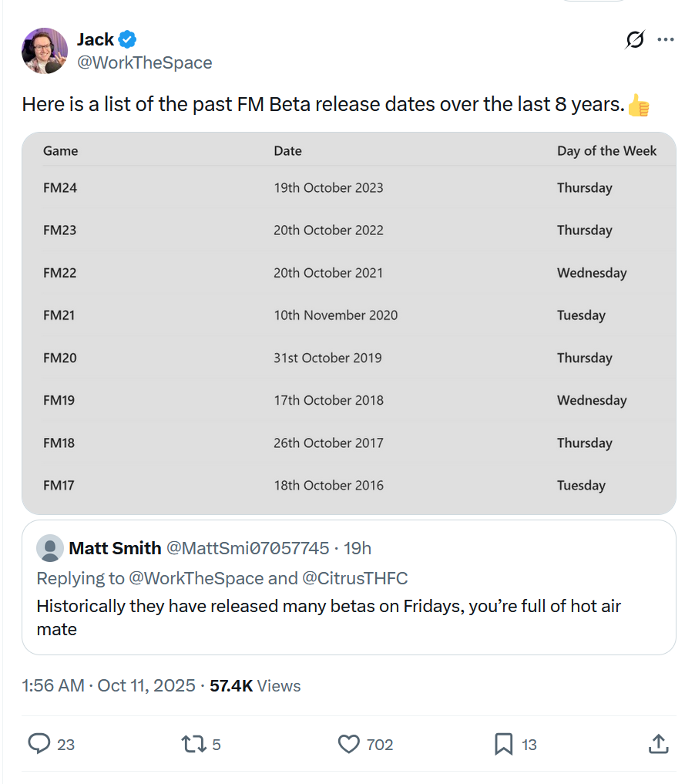Click the 19h timestamp on quoted tweet
695x784 pixels.
coord(358,548)
